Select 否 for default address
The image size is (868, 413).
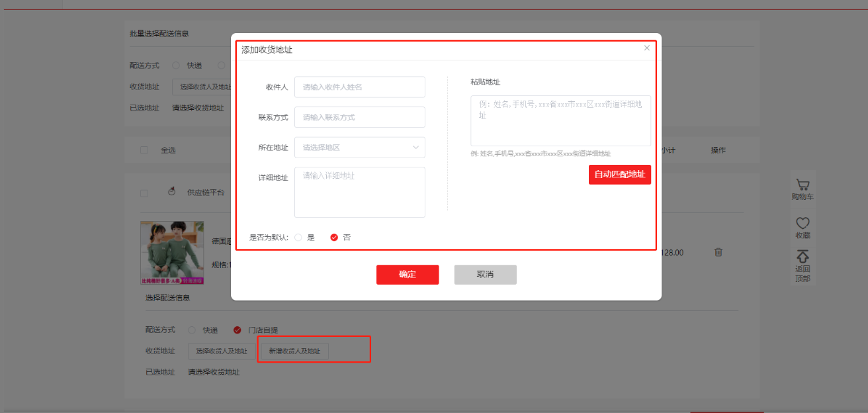334,238
